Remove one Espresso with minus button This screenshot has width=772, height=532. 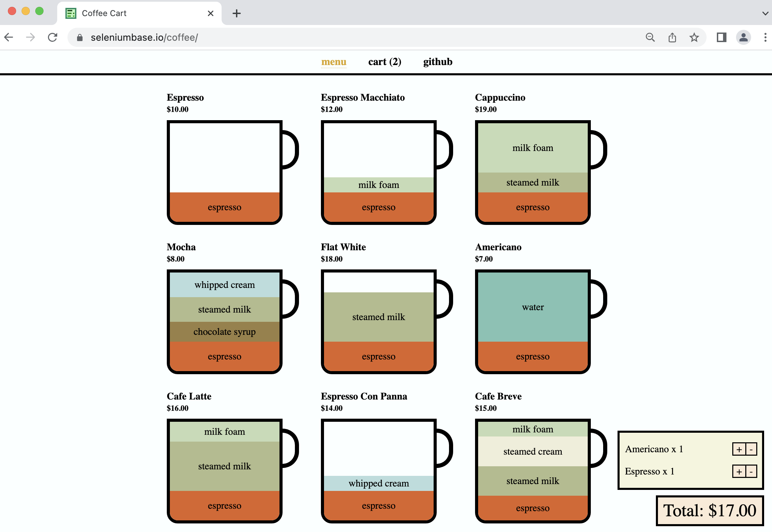pyautogui.click(x=751, y=471)
